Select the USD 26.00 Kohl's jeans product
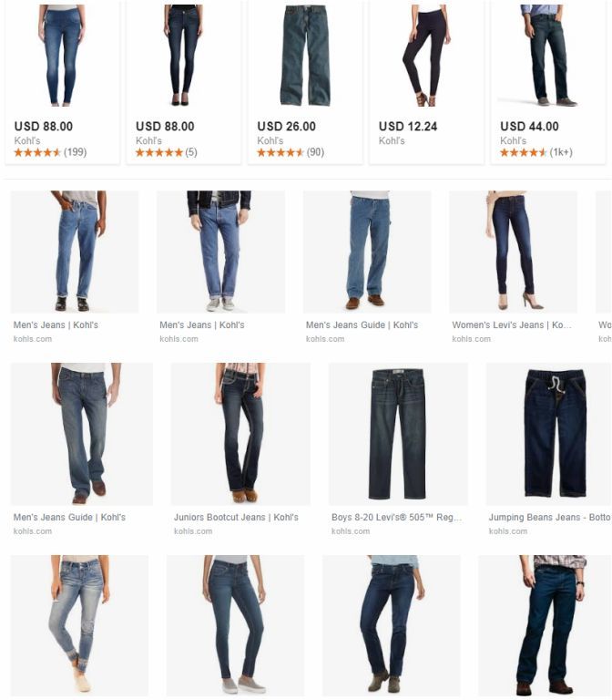Image resolution: width=612 pixels, height=700 pixels. tap(305, 83)
